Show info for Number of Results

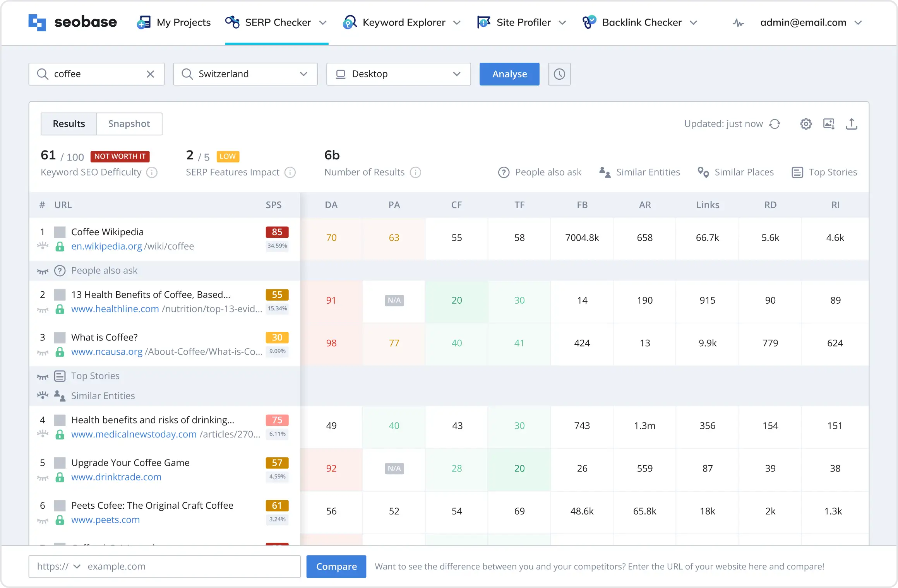pyautogui.click(x=415, y=173)
